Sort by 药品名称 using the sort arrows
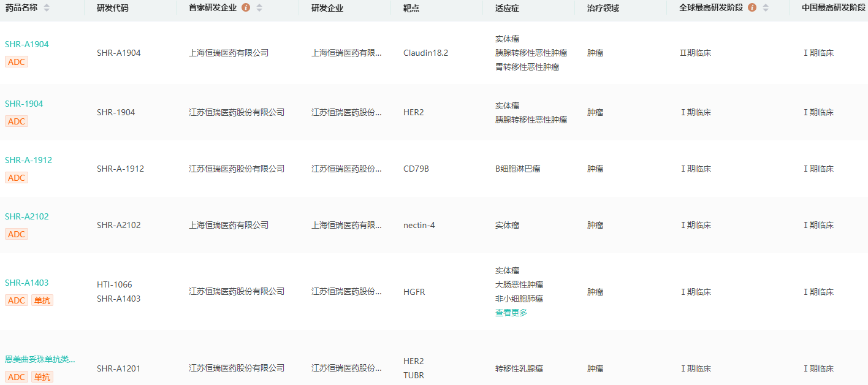The image size is (868, 385). tap(47, 8)
